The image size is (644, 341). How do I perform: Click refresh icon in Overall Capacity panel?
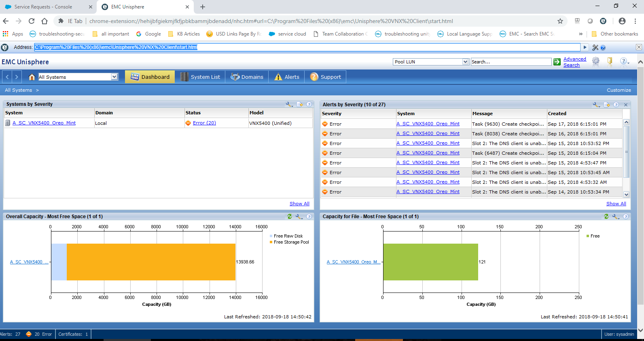tap(290, 217)
